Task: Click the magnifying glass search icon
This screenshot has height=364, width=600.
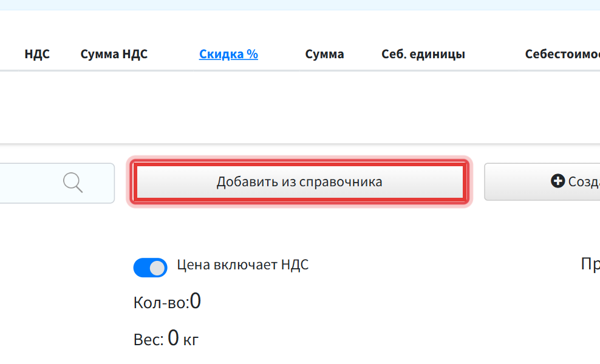Action: 73,183
